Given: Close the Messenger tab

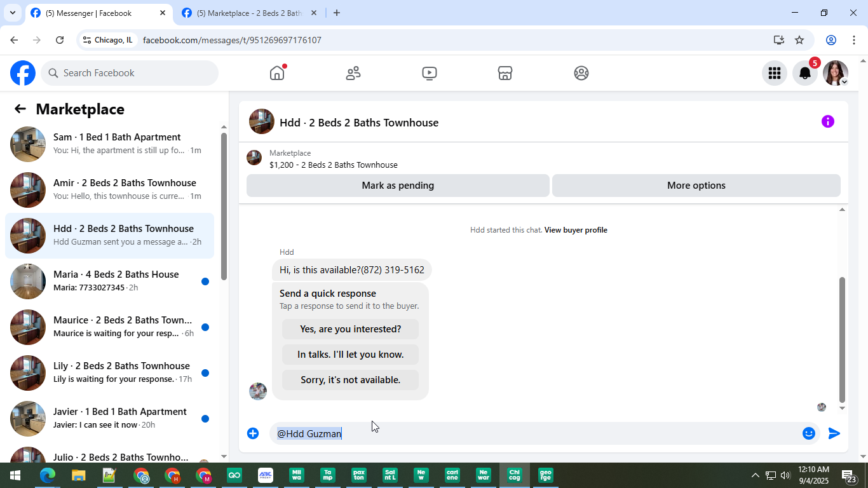Looking at the screenshot, I should 163,13.
